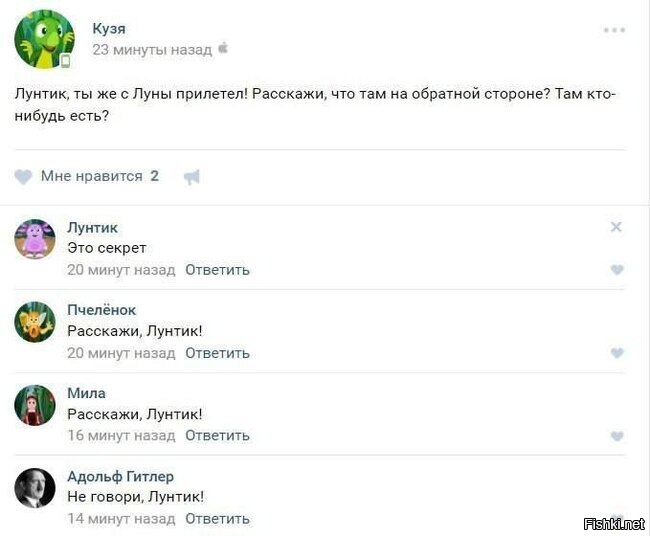Click Ответить under the last comment
650x536 pixels.
[x=217, y=519]
